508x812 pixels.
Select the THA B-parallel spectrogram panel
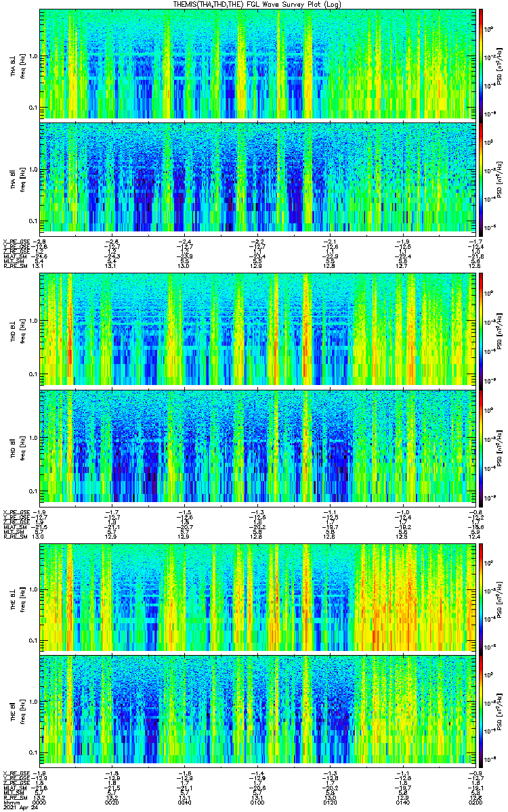[257, 176]
